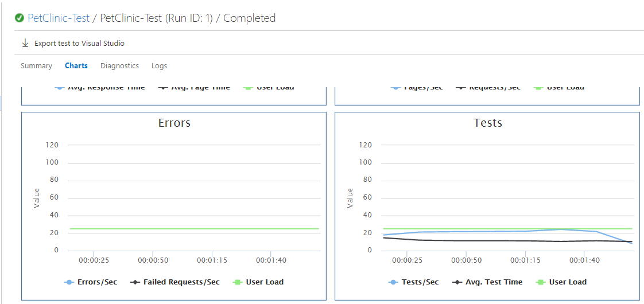The width and height of the screenshot is (644, 304).
Task: Toggle Failed Requests/Sec legend entry
Action: pyautogui.click(x=175, y=282)
